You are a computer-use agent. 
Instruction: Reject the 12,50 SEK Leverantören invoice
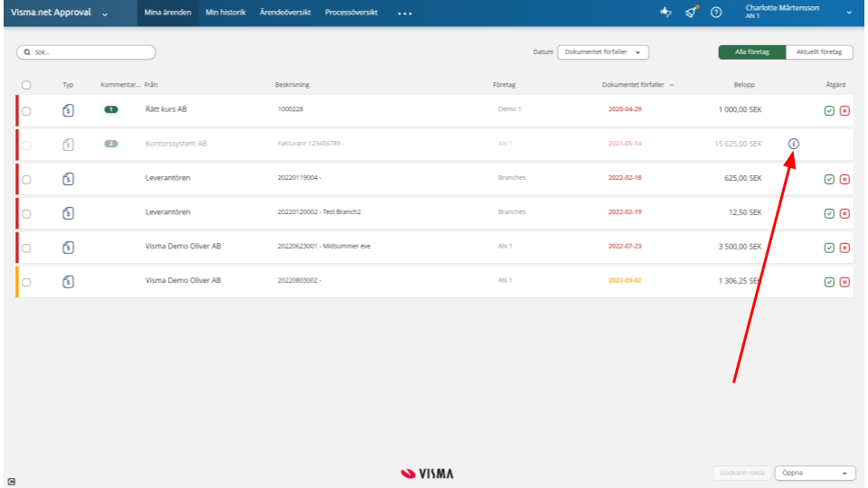(844, 213)
